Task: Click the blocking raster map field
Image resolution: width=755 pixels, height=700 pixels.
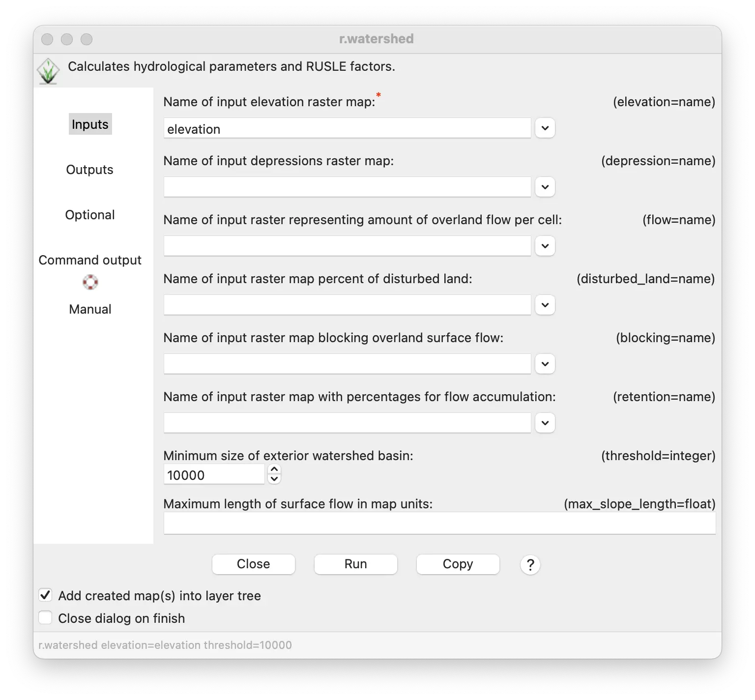Action: coord(347,364)
